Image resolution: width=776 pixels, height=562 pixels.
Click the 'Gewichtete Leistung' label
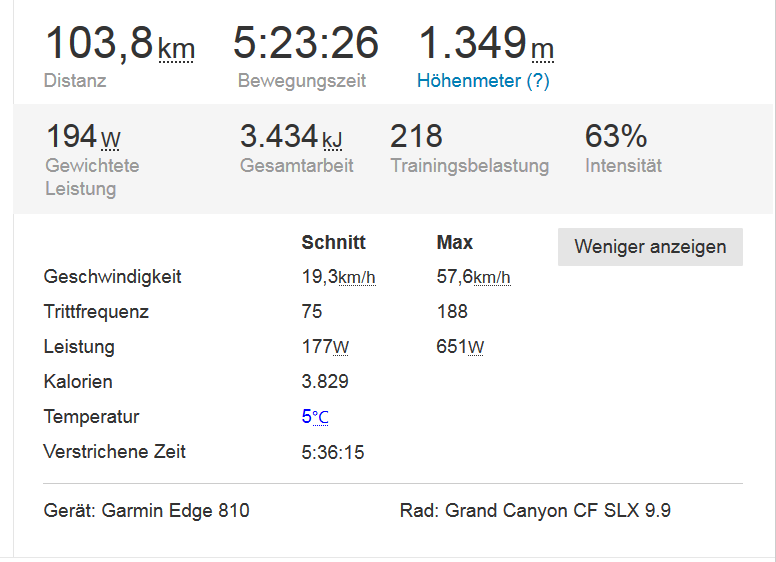(x=92, y=177)
